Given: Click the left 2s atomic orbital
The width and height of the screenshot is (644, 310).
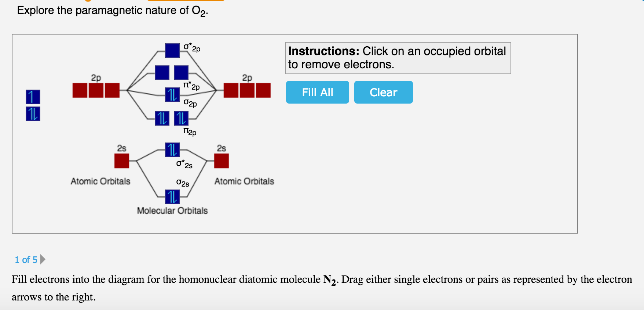Looking at the screenshot, I should [121, 161].
